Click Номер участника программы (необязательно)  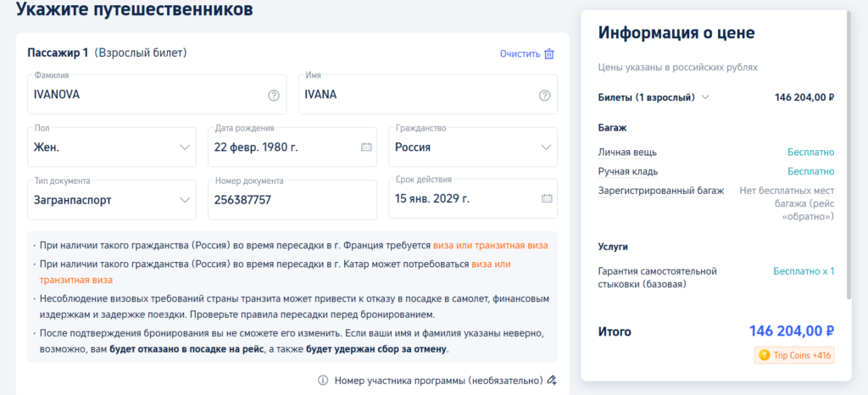tap(438, 381)
